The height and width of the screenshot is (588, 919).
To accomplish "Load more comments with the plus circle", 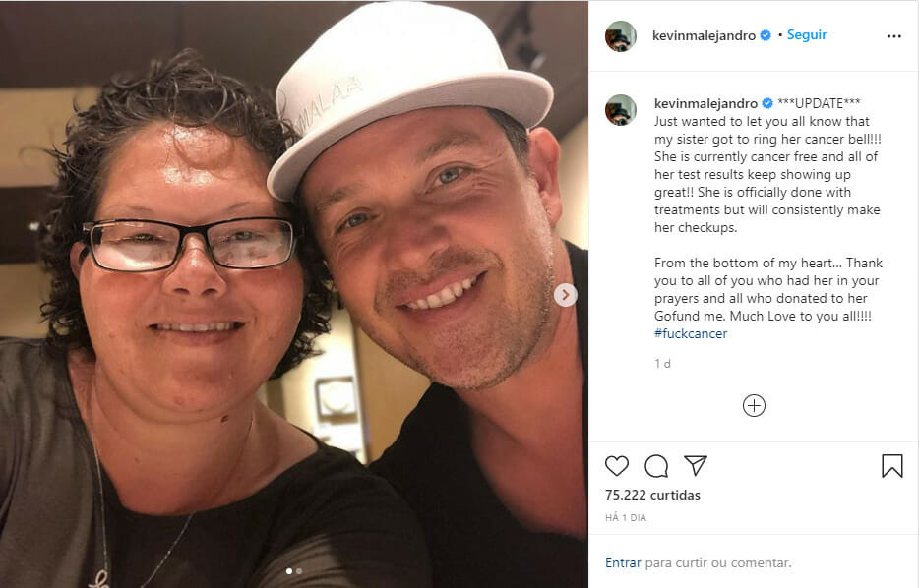I will (754, 406).
